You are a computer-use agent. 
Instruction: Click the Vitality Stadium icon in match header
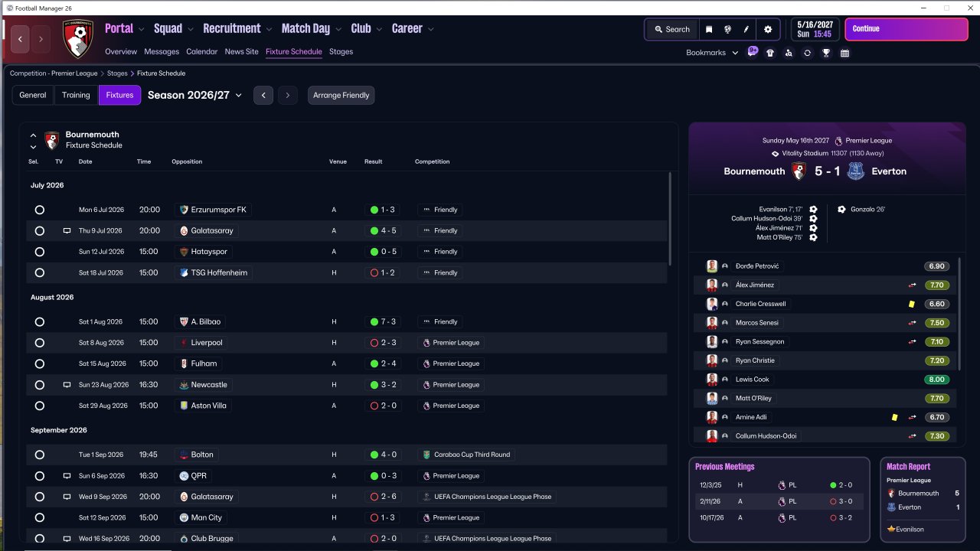click(775, 153)
